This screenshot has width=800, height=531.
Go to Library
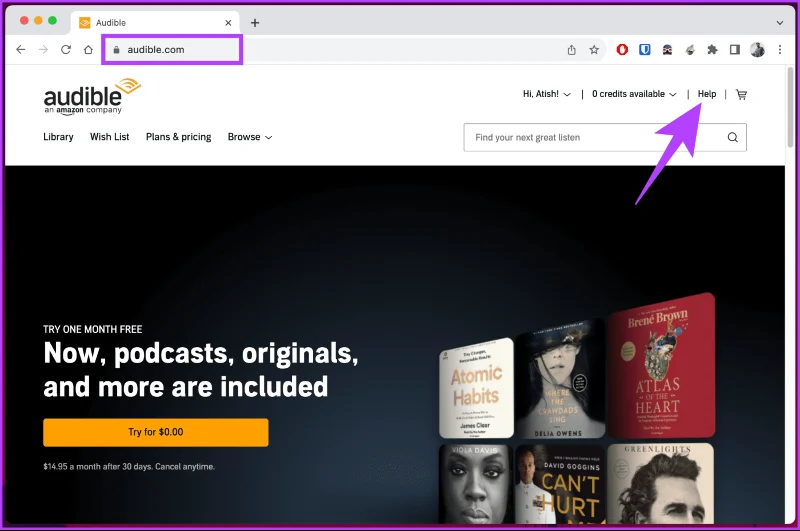point(58,137)
